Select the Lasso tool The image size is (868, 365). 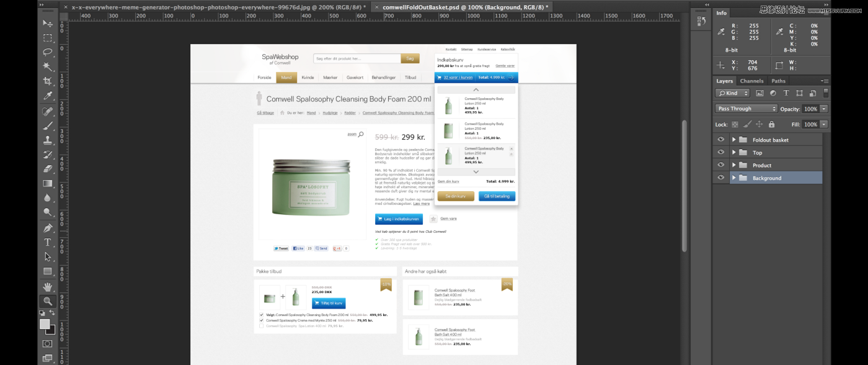point(48,52)
